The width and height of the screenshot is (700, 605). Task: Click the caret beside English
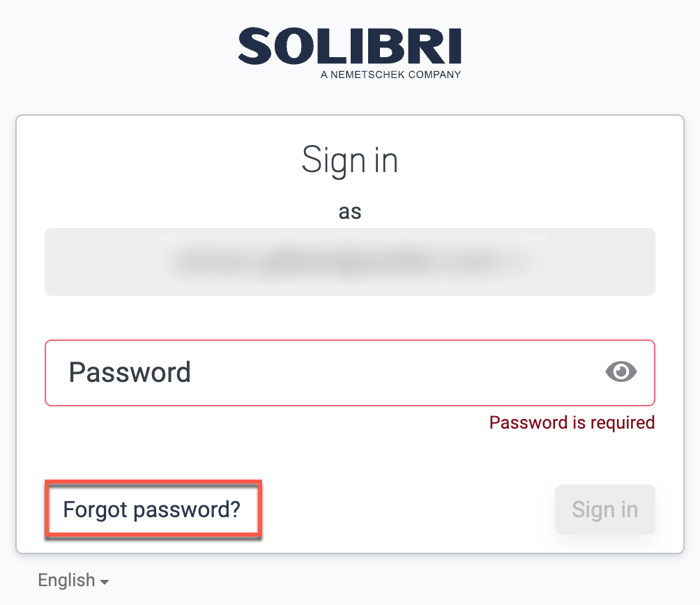click(105, 581)
